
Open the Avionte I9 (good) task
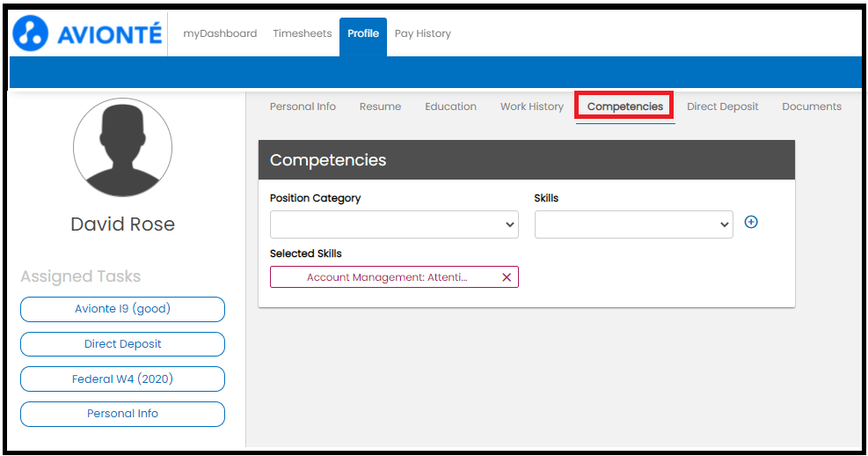122,309
